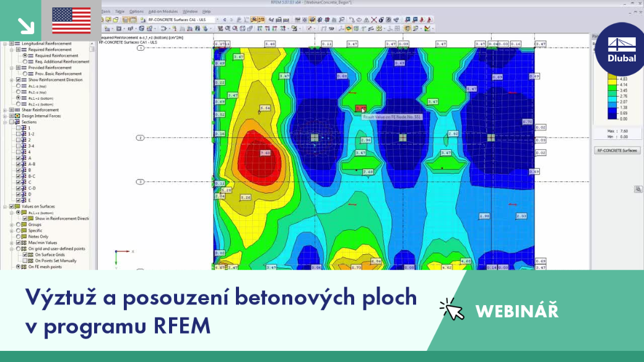Click the diagonal arrow icon in green corner
This screenshot has height=362, width=644.
(x=26, y=25)
